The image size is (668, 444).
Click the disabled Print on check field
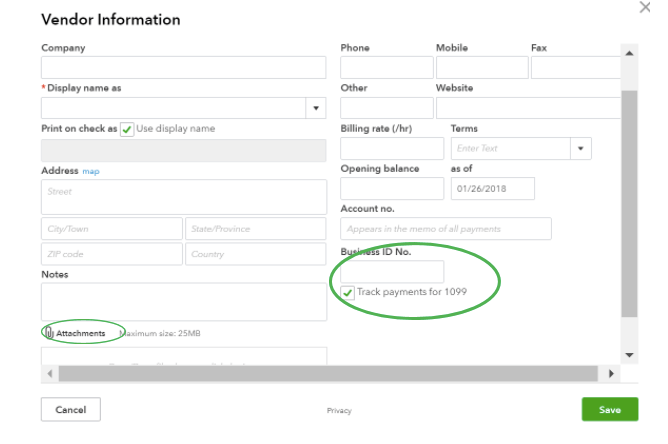click(184, 150)
